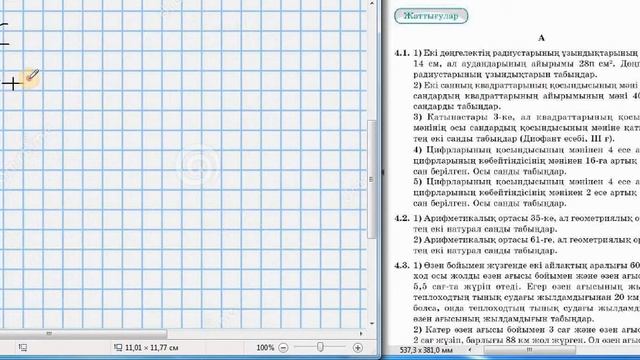Click the 100% zoom level text
Image resolution: width=640 pixels, height=360 pixels.
coord(265,348)
